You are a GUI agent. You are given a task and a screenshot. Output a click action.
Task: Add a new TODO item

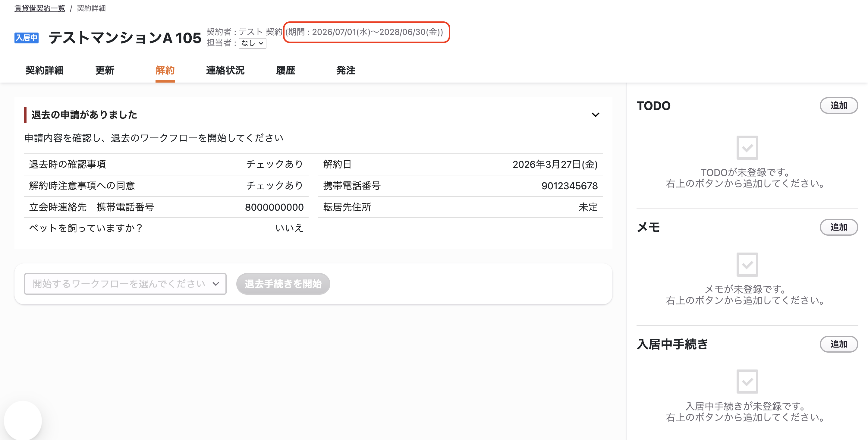839,105
